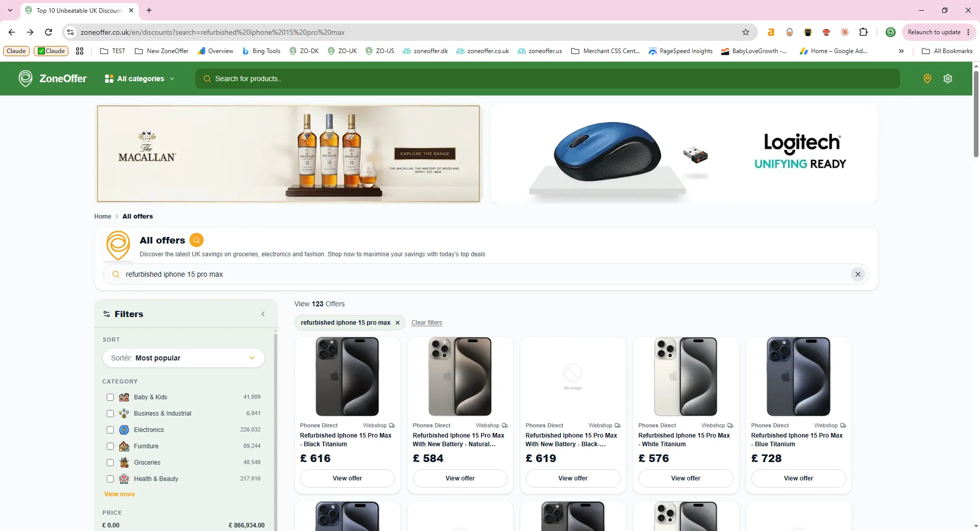Open the Amazon extension icon

pyautogui.click(x=771, y=32)
